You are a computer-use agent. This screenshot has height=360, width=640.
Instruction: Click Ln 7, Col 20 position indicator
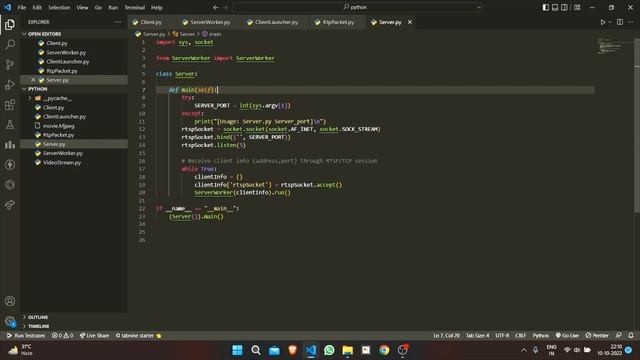[447, 336]
